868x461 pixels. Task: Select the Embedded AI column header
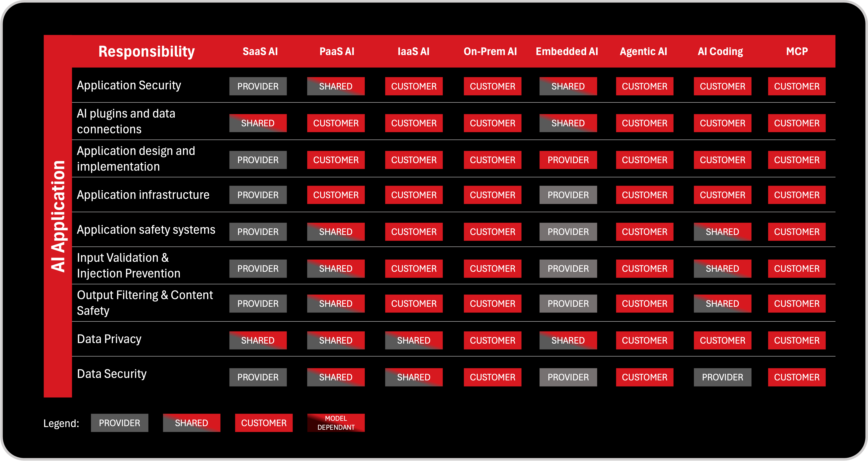pyautogui.click(x=567, y=51)
